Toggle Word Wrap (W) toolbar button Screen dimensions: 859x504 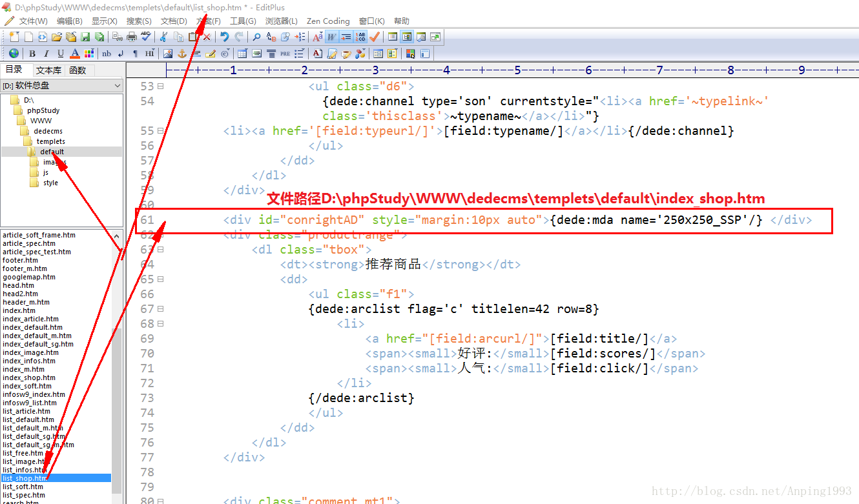click(x=332, y=37)
